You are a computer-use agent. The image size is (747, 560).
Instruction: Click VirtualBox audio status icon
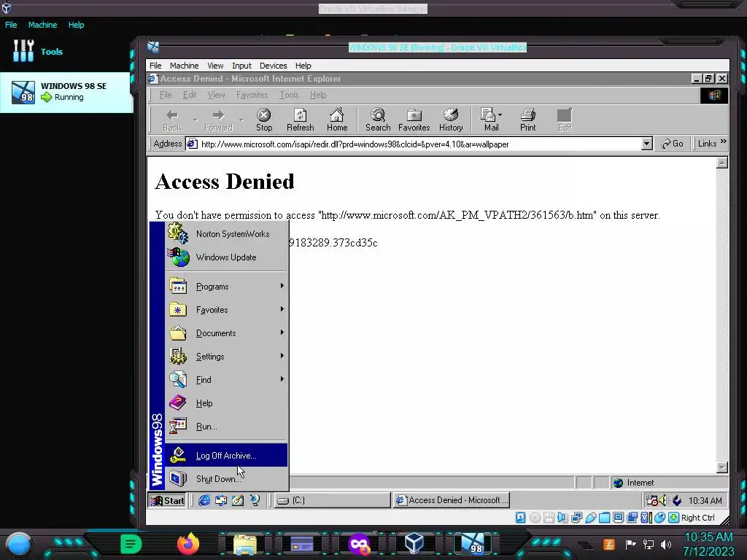coord(562,518)
